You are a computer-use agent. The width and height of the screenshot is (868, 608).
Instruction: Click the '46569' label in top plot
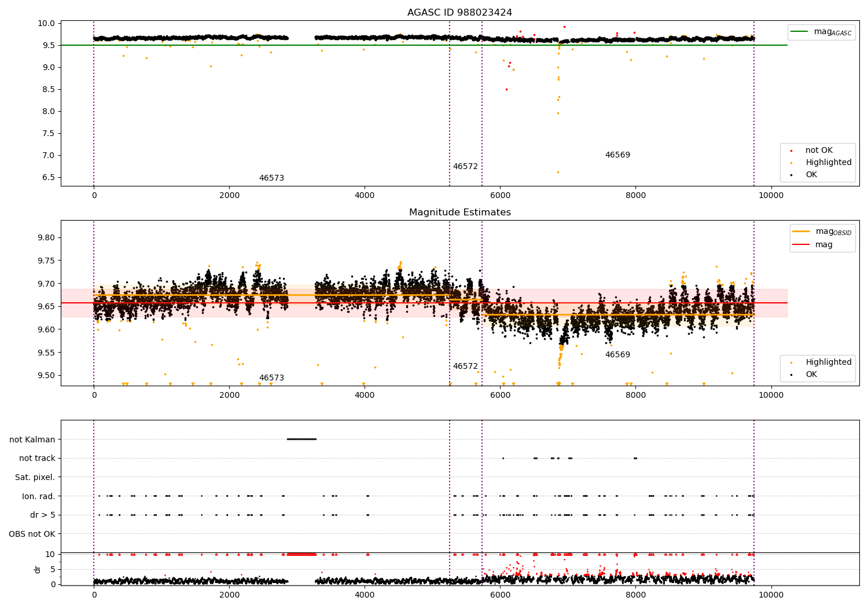tap(617, 155)
